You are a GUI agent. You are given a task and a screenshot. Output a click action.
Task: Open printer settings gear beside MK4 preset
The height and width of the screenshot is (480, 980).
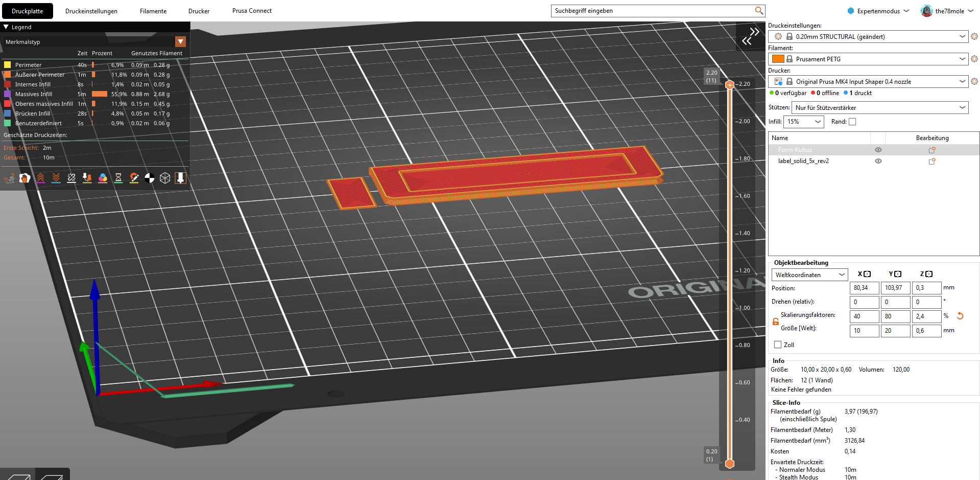pyautogui.click(x=974, y=81)
